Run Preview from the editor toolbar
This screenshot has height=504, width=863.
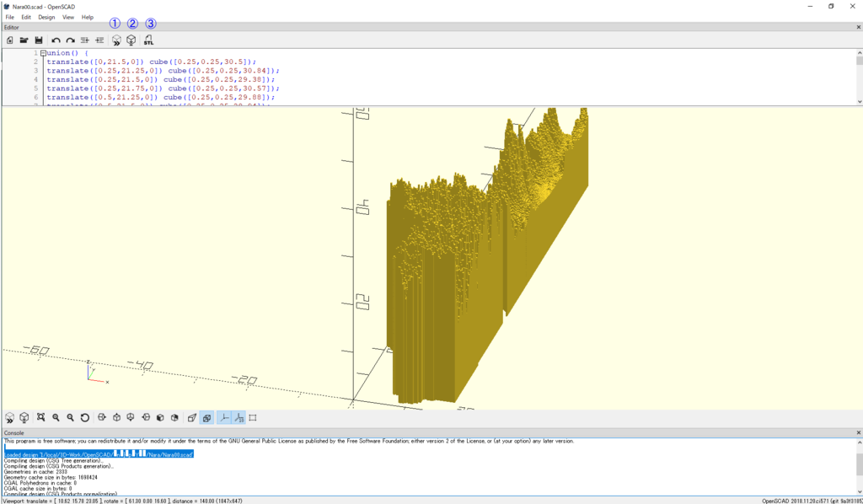point(116,40)
